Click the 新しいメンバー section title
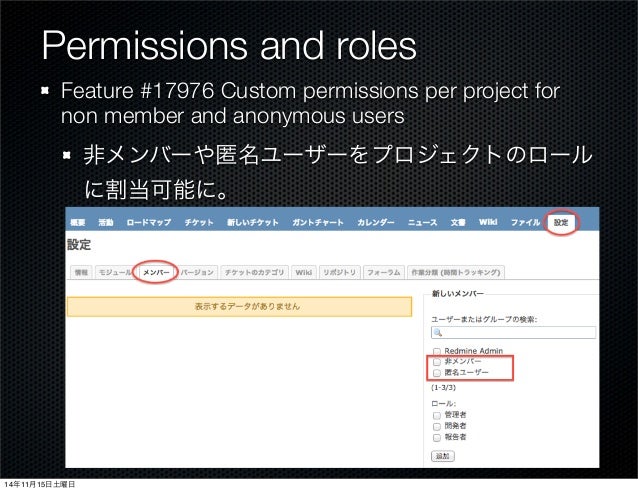The image size is (638, 491). point(458,293)
